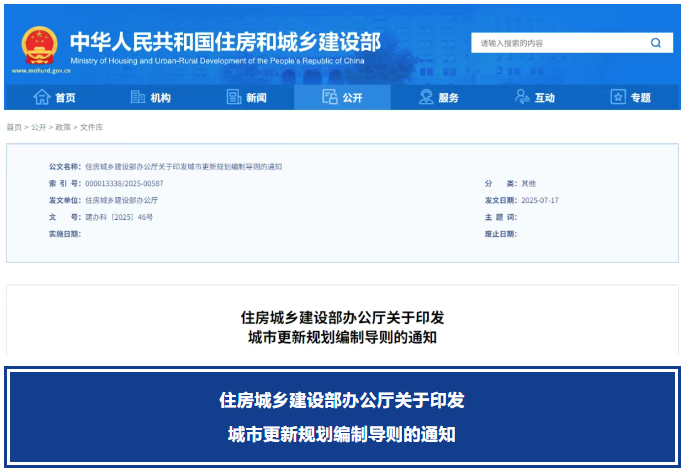Click the newspaper icon beside 新闻

click(233, 97)
